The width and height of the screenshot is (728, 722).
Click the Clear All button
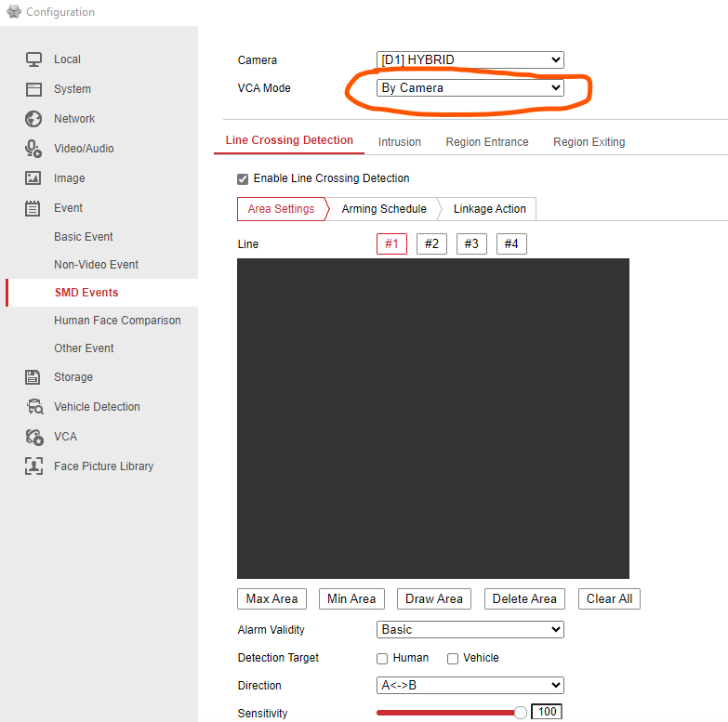[609, 599]
